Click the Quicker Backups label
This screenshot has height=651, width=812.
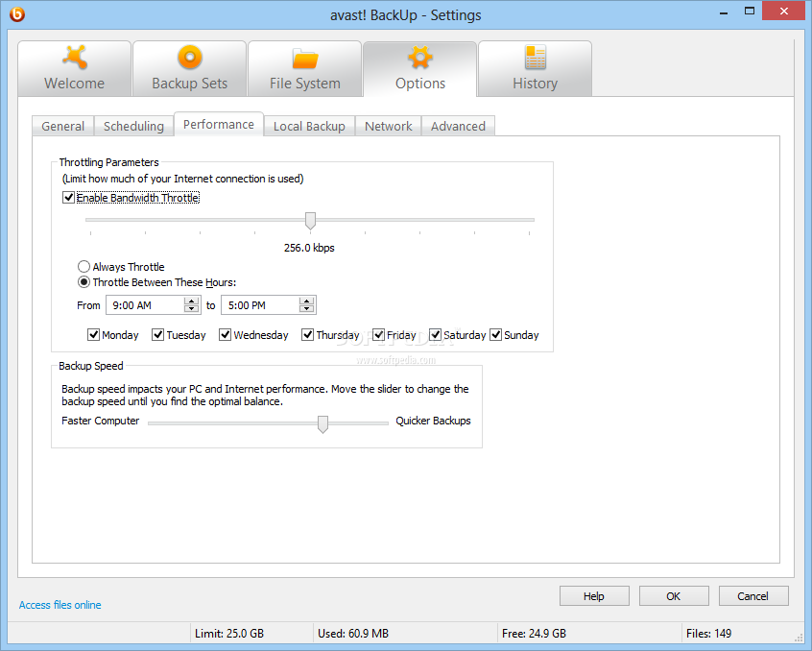[434, 421]
